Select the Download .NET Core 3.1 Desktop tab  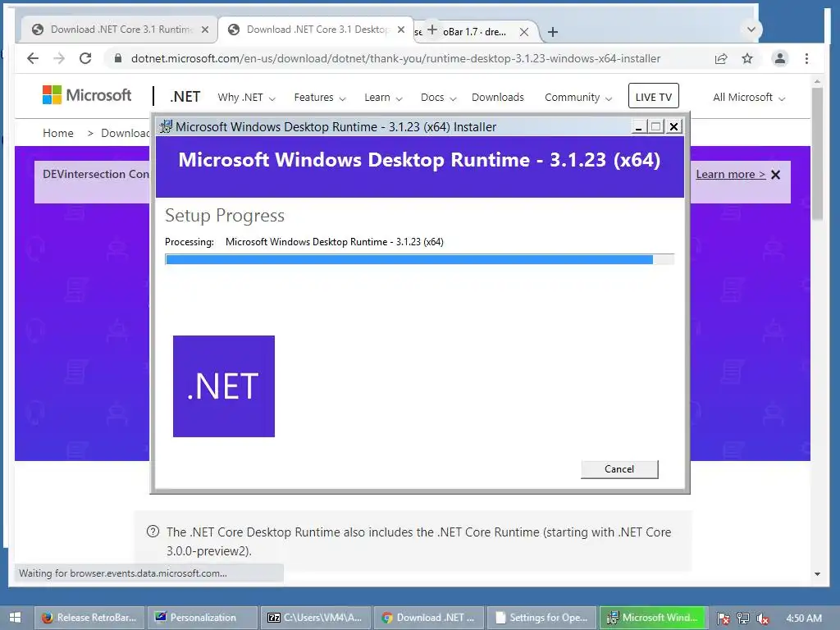tap(316, 30)
